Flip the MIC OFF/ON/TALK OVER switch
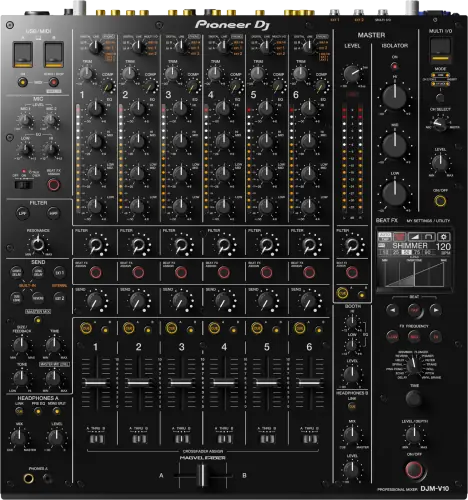This screenshot has height=500, width=468. click(24, 184)
